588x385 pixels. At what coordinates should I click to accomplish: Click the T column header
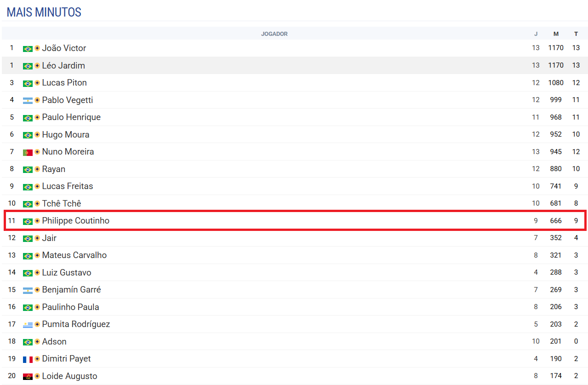click(576, 34)
